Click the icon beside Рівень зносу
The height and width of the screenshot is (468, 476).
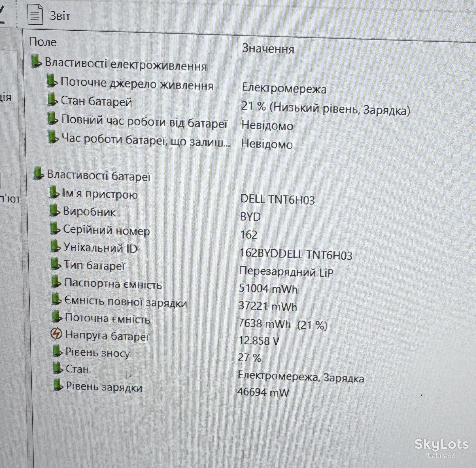coord(58,351)
